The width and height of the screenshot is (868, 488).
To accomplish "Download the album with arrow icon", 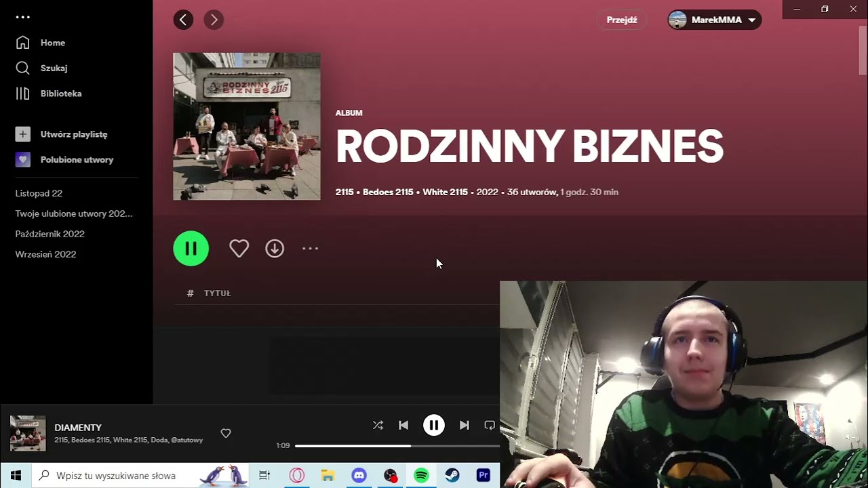I will 275,249.
